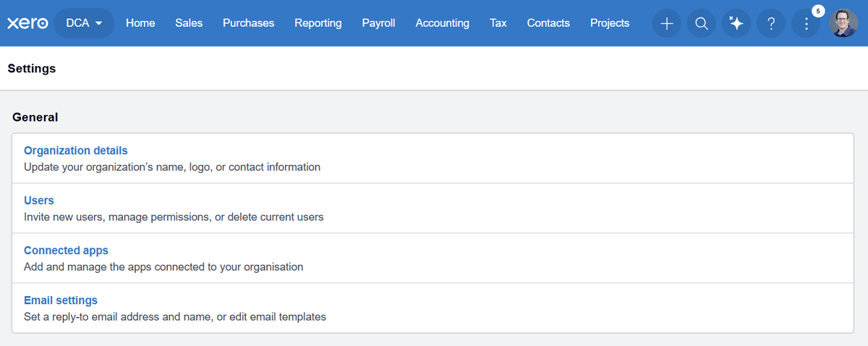Click text 'Update your organization's name, logo, or contact information'
The width and height of the screenshot is (868, 346).
tap(172, 167)
